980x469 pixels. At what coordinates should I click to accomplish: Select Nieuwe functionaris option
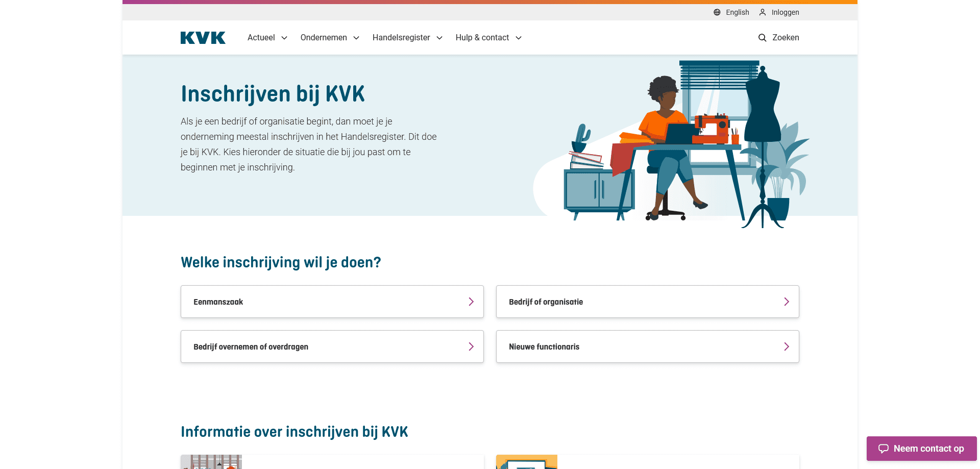point(648,347)
